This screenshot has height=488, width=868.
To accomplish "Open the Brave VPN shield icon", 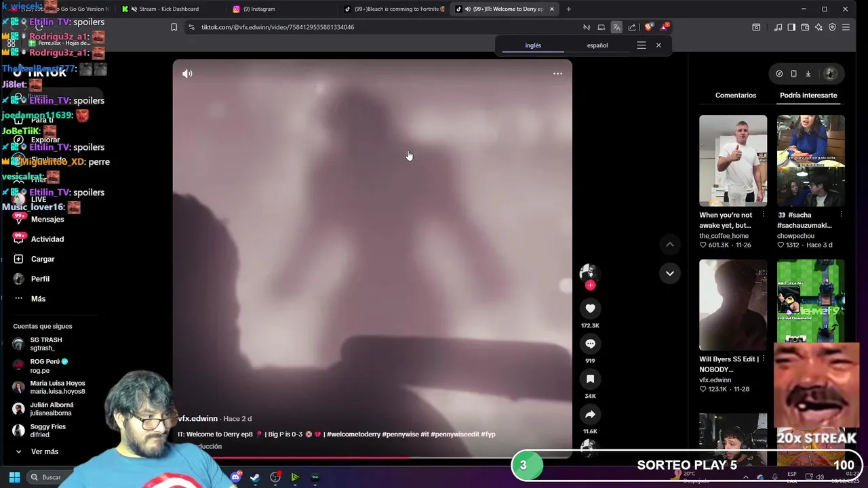I will (x=832, y=27).
